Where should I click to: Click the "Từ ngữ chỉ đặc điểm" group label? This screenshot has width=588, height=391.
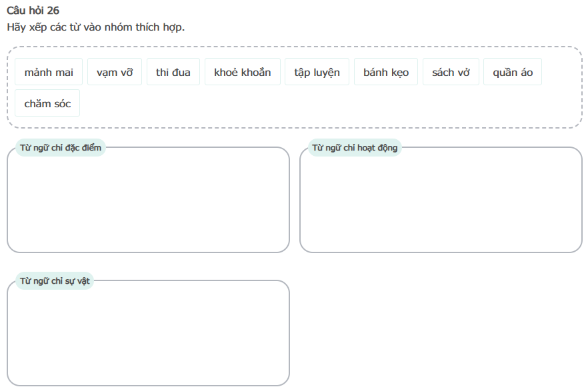(x=61, y=148)
